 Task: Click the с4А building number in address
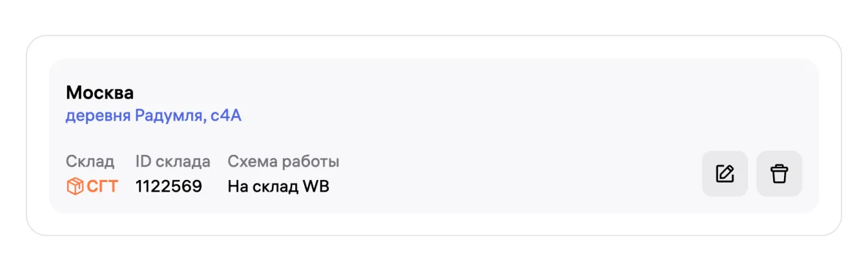coord(226,116)
